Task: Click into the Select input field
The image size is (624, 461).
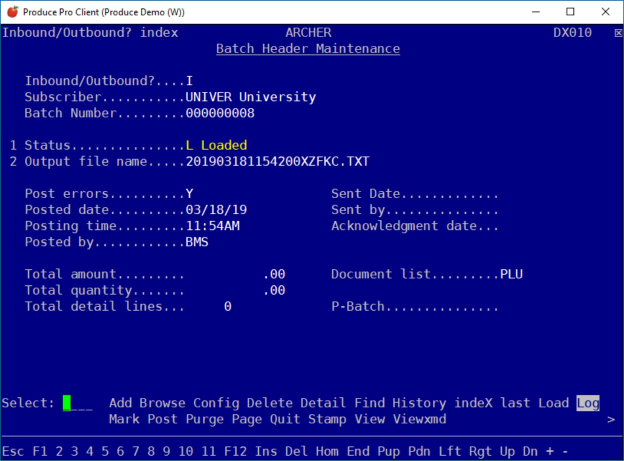Action: (x=78, y=403)
